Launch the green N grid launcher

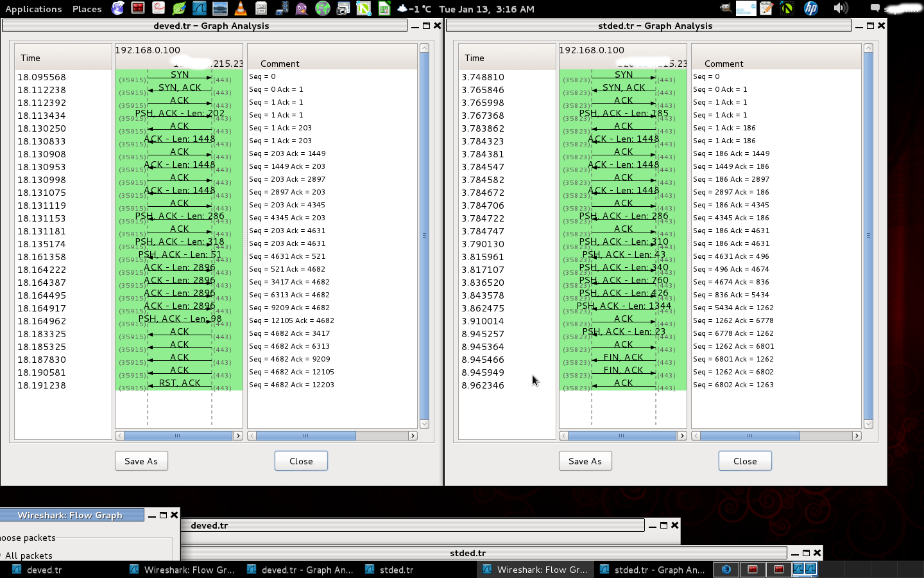(x=364, y=8)
